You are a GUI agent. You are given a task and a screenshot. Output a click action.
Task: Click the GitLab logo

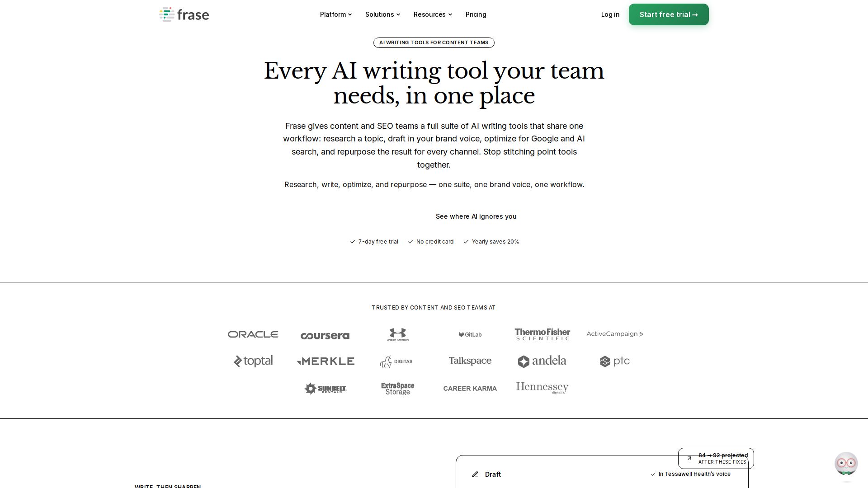pyautogui.click(x=470, y=334)
